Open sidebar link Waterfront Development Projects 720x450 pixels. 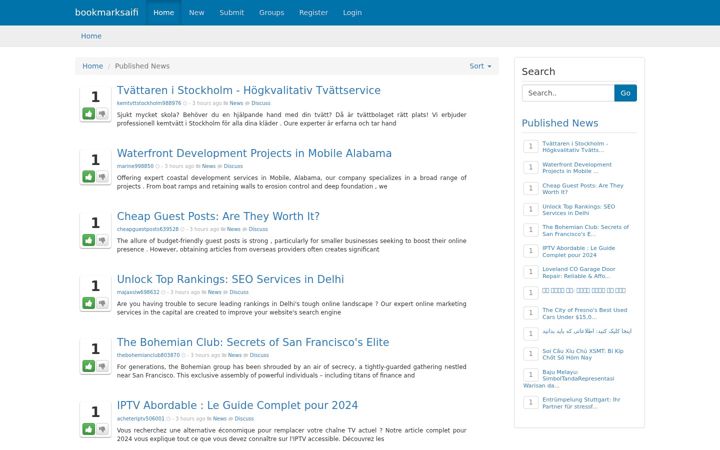click(577, 168)
